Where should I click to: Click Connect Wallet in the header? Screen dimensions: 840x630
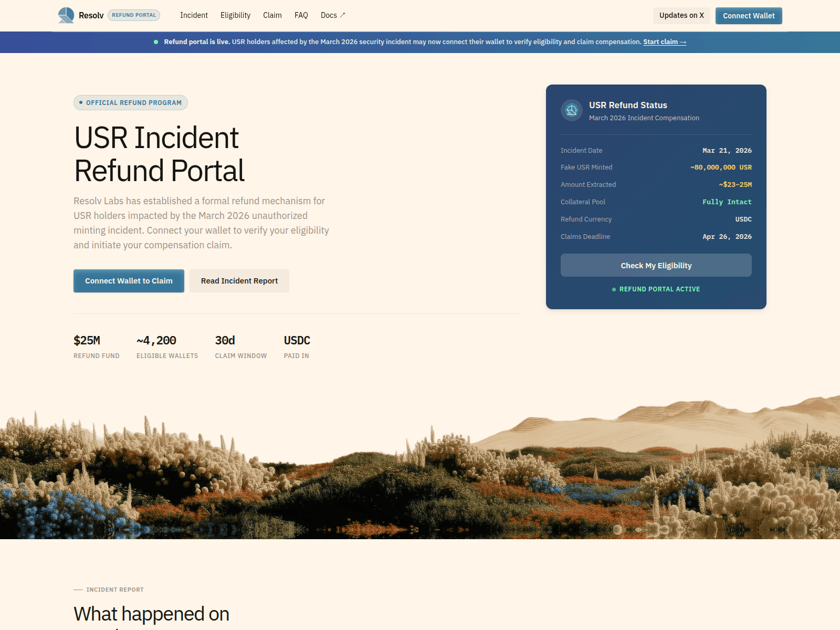coord(748,16)
